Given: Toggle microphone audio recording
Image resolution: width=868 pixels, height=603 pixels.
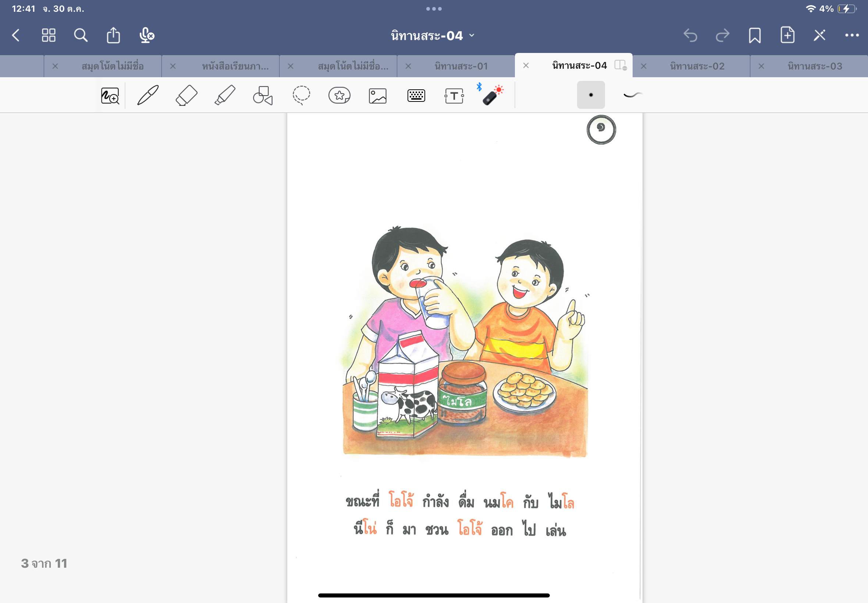Looking at the screenshot, I should [146, 36].
